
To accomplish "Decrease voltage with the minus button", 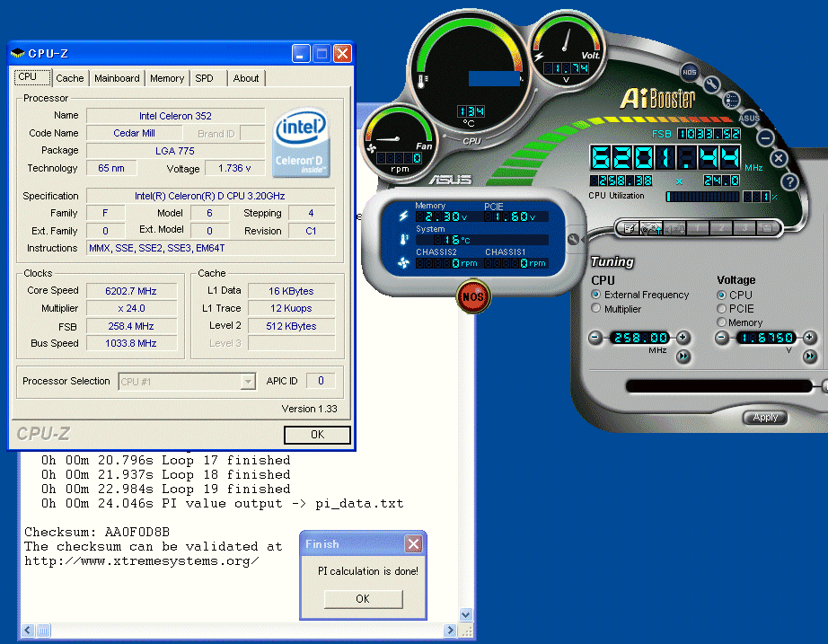I will pyautogui.click(x=722, y=337).
